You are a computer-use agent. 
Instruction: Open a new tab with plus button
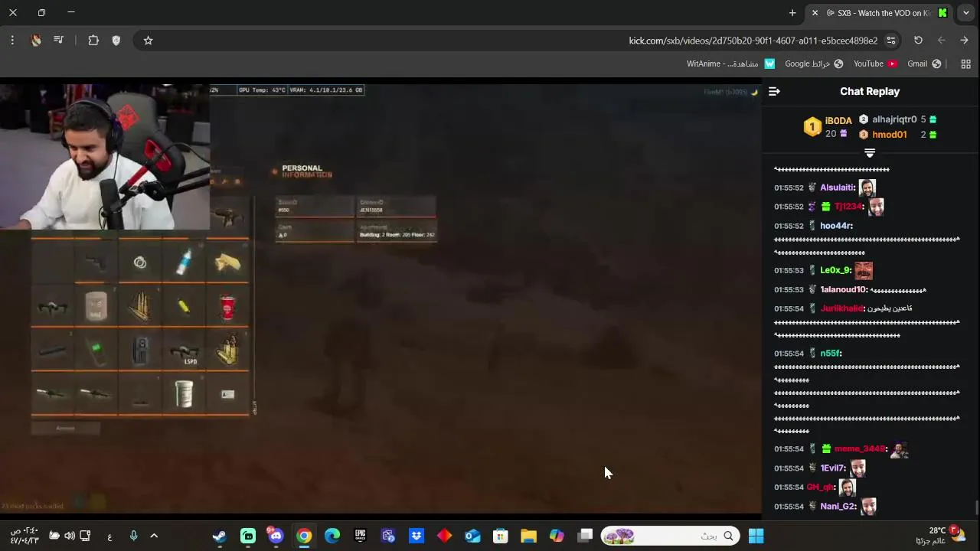[x=792, y=13]
